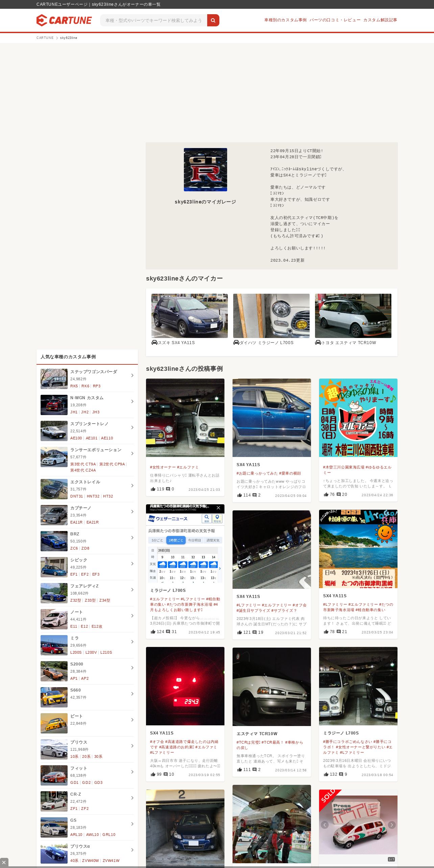Click the #女性オーナー hashtag
The width and height of the screenshot is (434, 868).
pos(163,467)
